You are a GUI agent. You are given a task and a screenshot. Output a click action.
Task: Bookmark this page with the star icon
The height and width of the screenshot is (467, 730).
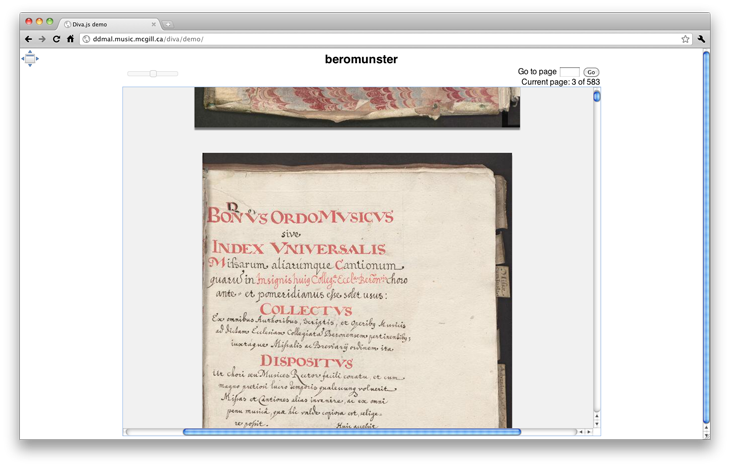[x=685, y=39]
